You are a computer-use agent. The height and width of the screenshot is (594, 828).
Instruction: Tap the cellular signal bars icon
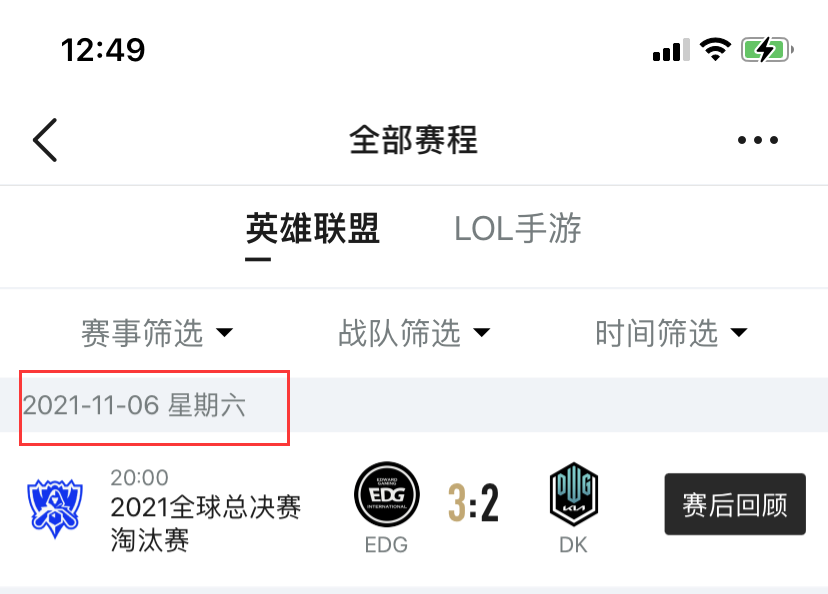[671, 50]
